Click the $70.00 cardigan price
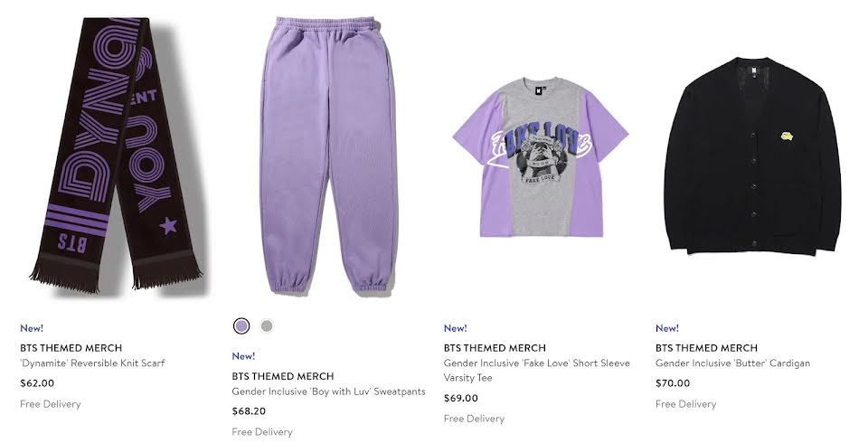 [x=673, y=383]
